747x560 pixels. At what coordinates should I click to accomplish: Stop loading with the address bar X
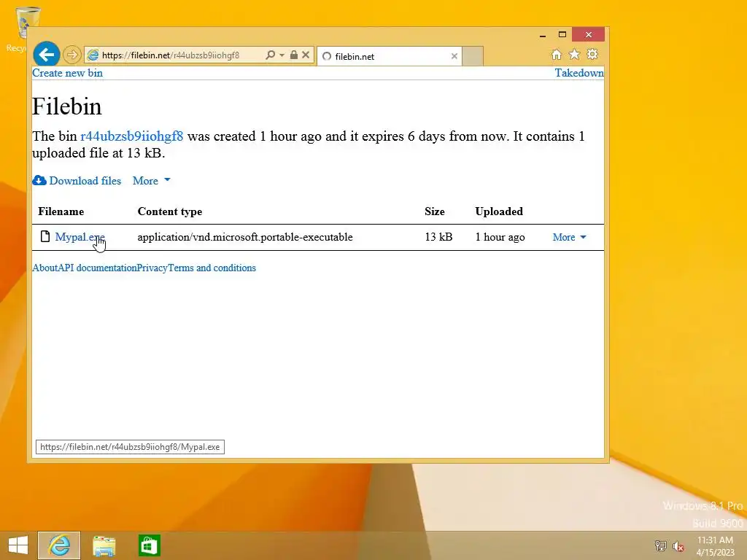click(x=306, y=55)
